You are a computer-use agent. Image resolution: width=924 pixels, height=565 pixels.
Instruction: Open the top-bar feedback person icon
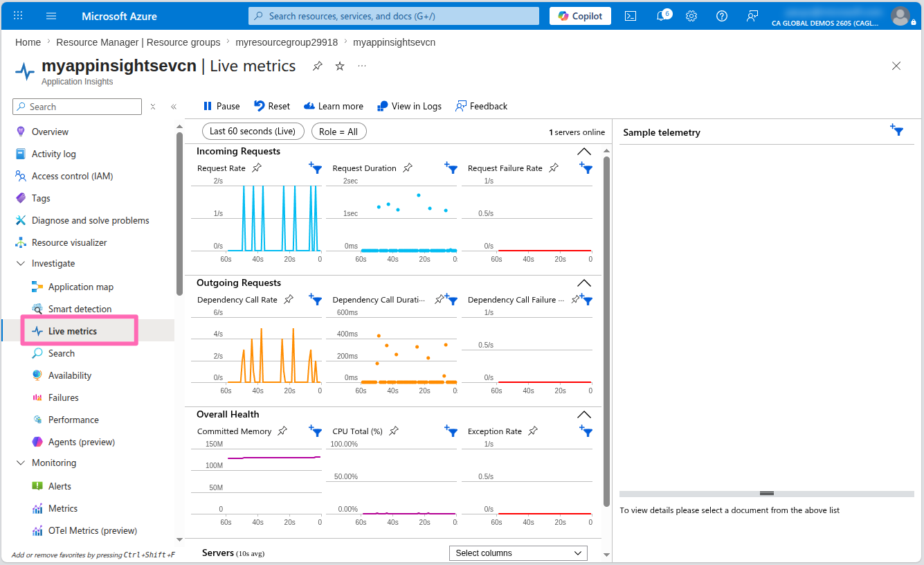coord(752,16)
